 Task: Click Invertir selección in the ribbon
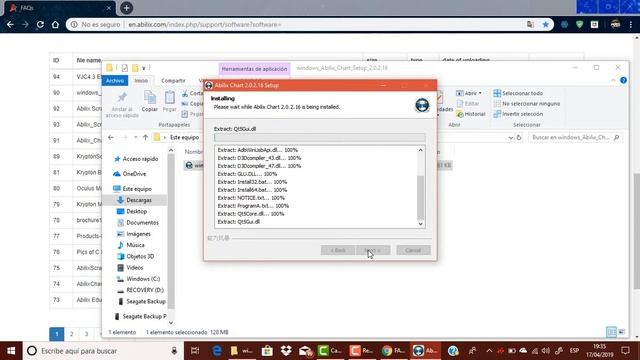coord(518,114)
